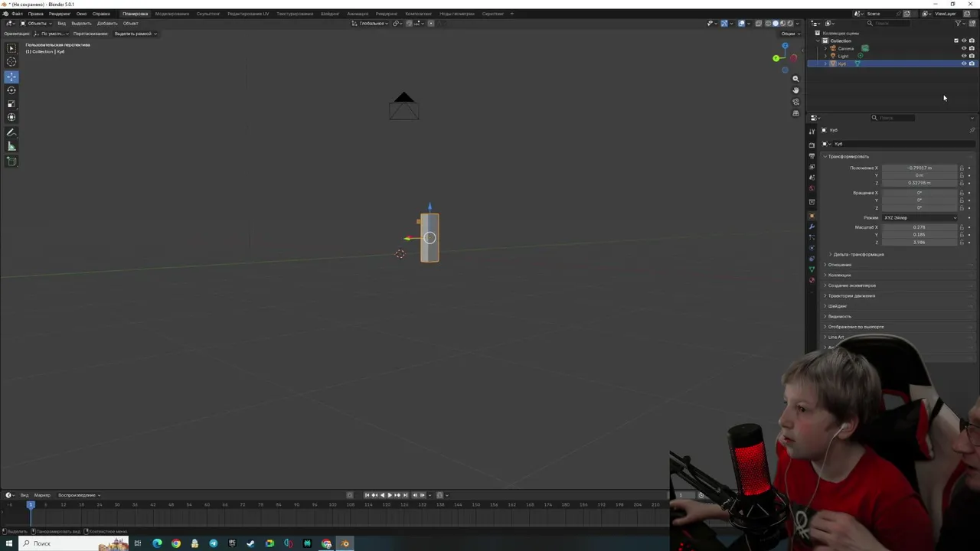Open Добавить menu in viewport header
This screenshot has height=551, width=980.
106,23
